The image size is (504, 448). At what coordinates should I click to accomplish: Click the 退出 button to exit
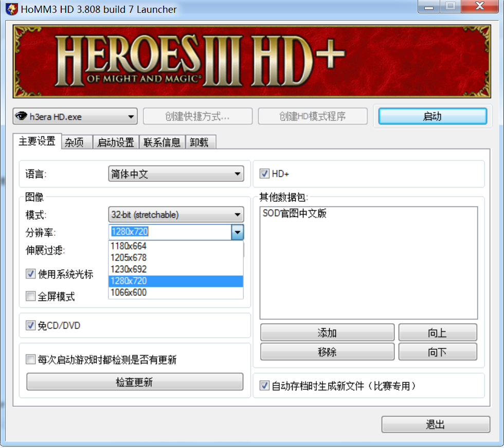(436, 424)
